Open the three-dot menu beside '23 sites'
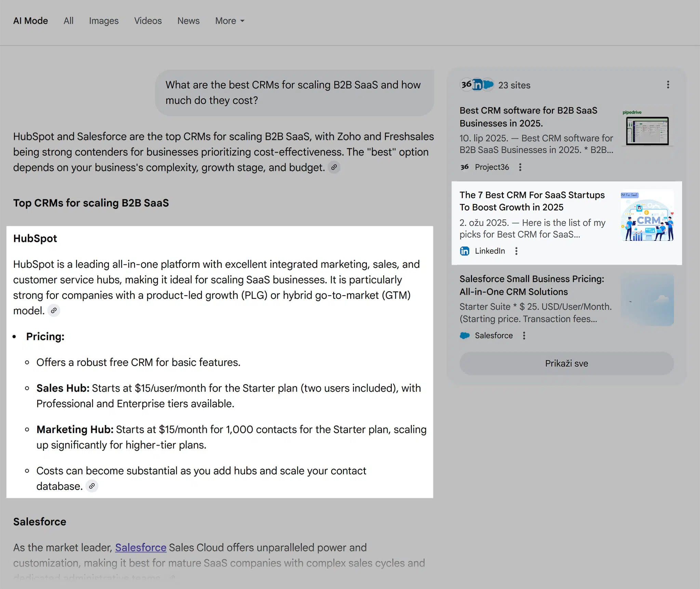700x589 pixels. pyautogui.click(x=668, y=85)
